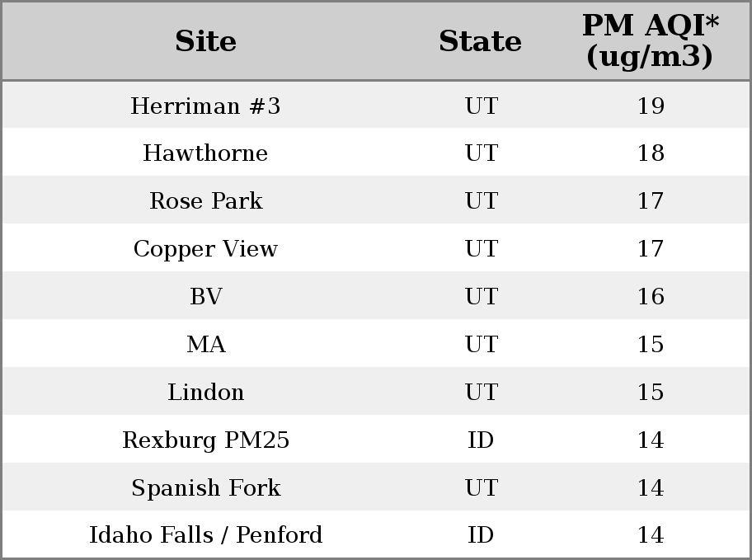Click the Site column header
This screenshot has width=752, height=560.
205,41
